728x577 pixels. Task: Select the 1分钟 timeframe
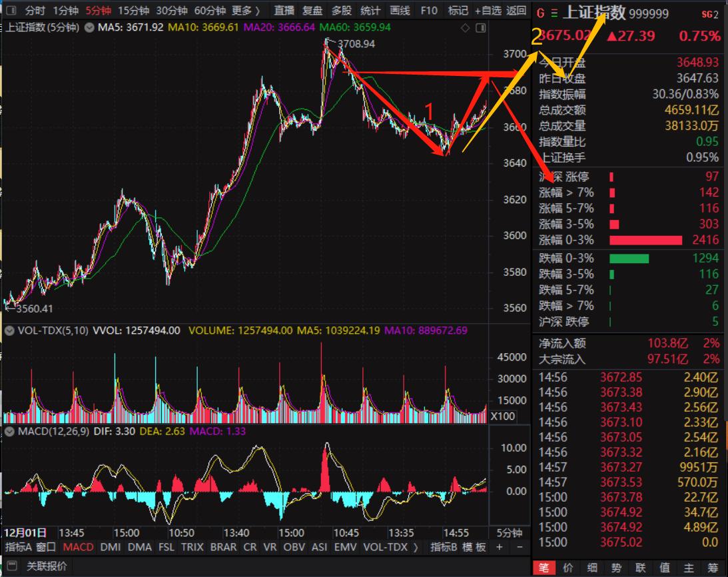(x=65, y=10)
